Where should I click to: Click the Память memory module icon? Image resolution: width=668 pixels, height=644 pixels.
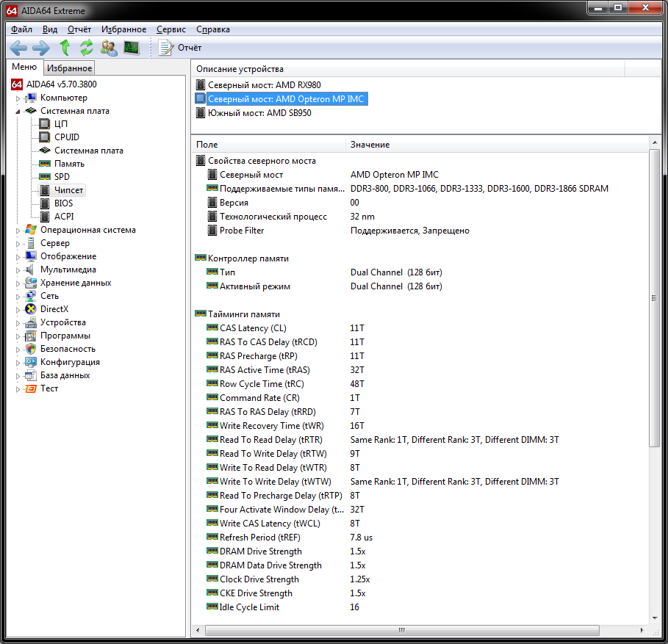(x=45, y=164)
